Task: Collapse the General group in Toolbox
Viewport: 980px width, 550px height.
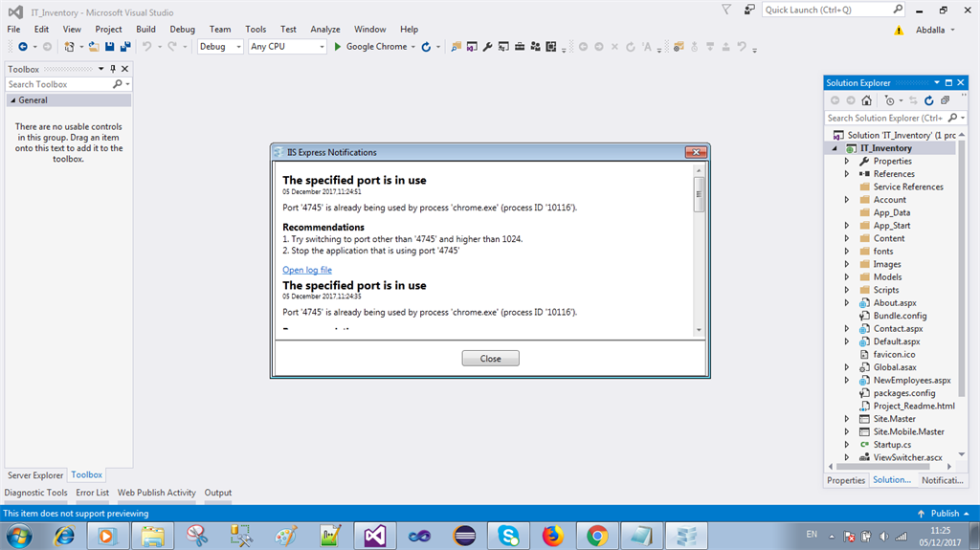Action: point(13,100)
